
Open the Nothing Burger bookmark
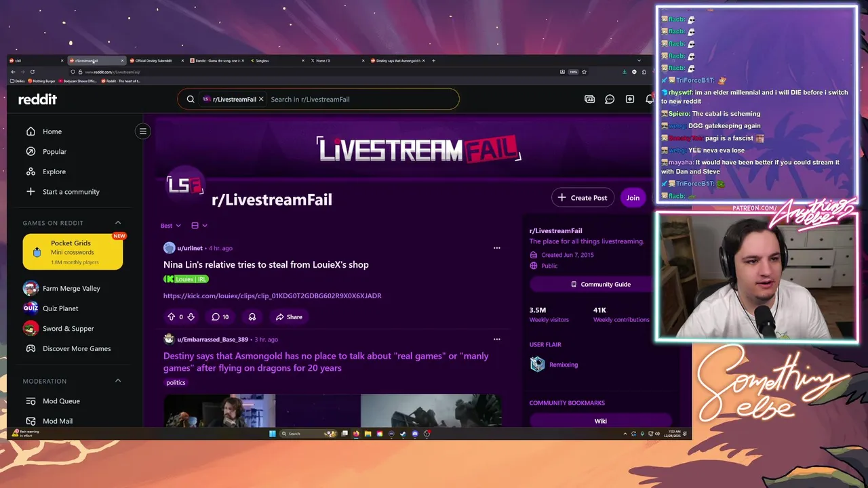tap(41, 81)
